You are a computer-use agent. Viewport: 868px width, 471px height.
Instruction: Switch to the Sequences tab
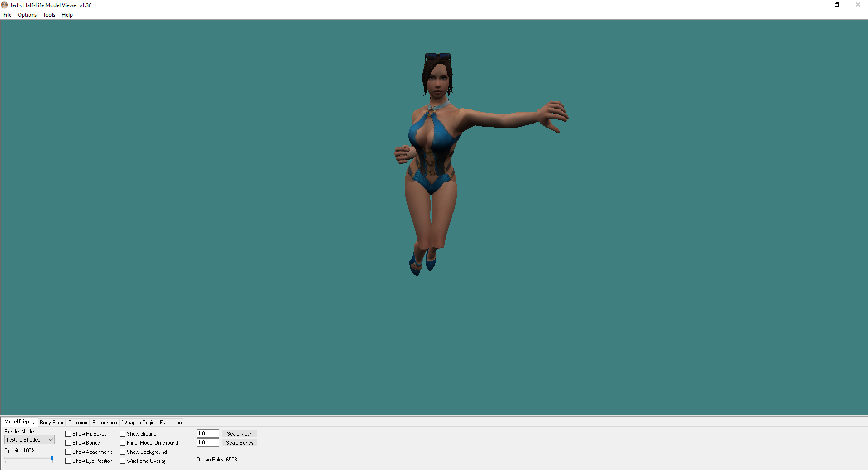tap(105, 423)
